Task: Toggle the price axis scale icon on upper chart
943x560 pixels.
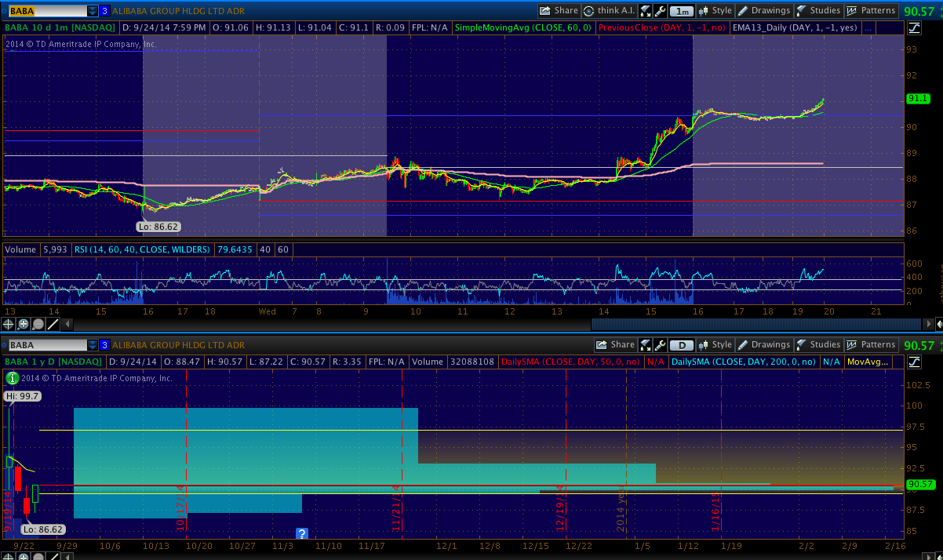Action: click(915, 28)
